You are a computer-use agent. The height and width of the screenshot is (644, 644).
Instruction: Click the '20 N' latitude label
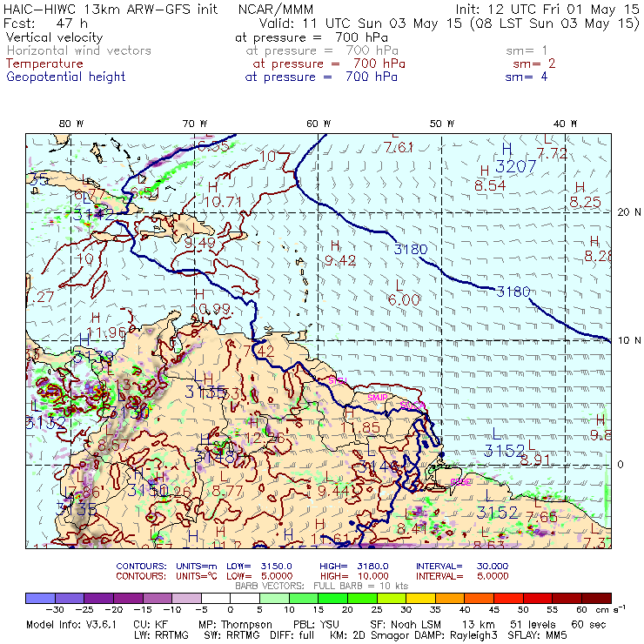pos(629,212)
